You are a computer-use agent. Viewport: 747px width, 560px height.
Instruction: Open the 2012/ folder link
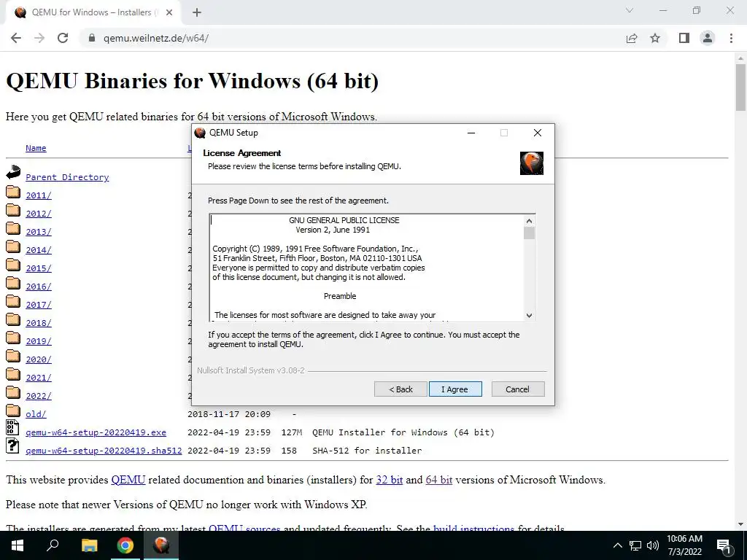pos(39,214)
